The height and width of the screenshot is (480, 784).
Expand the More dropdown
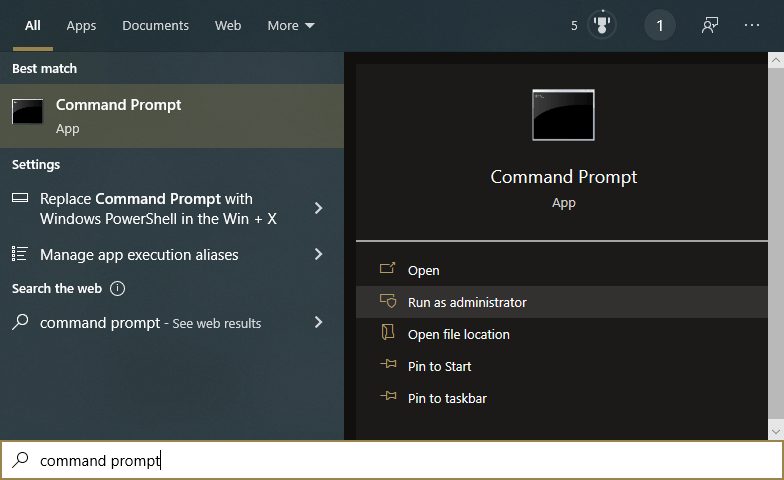click(291, 26)
